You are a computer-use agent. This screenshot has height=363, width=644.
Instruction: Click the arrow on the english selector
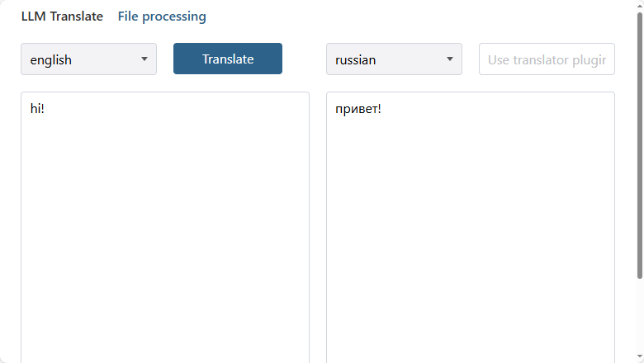(x=144, y=59)
